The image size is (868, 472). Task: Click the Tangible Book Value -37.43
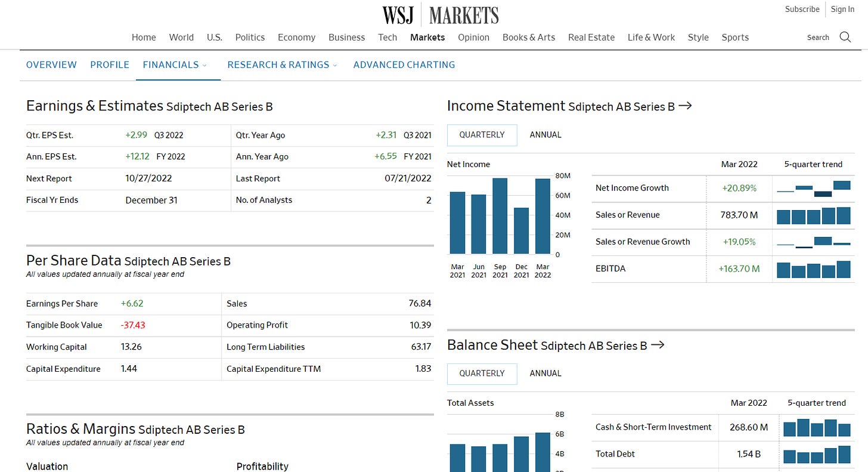pos(133,325)
